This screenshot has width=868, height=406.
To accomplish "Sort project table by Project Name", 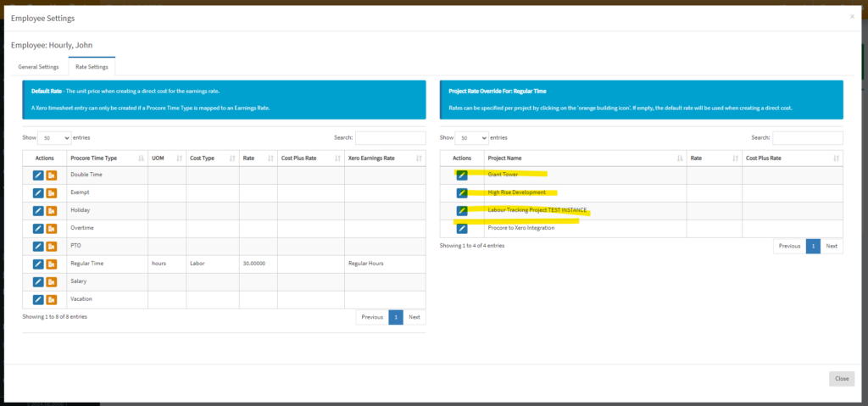I will (585, 158).
